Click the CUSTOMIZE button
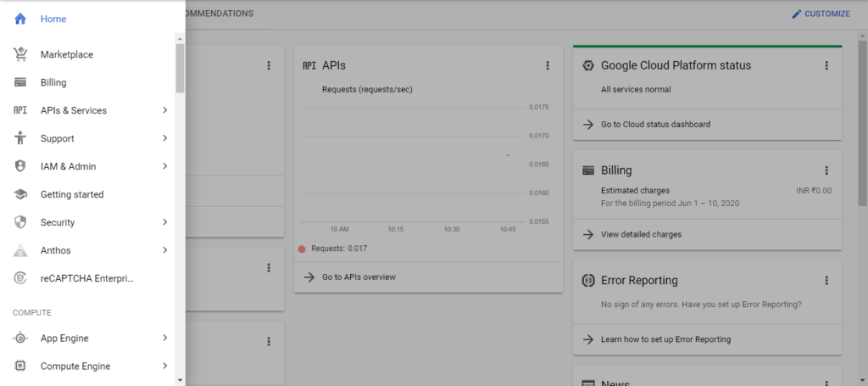868x386 pixels. (821, 14)
